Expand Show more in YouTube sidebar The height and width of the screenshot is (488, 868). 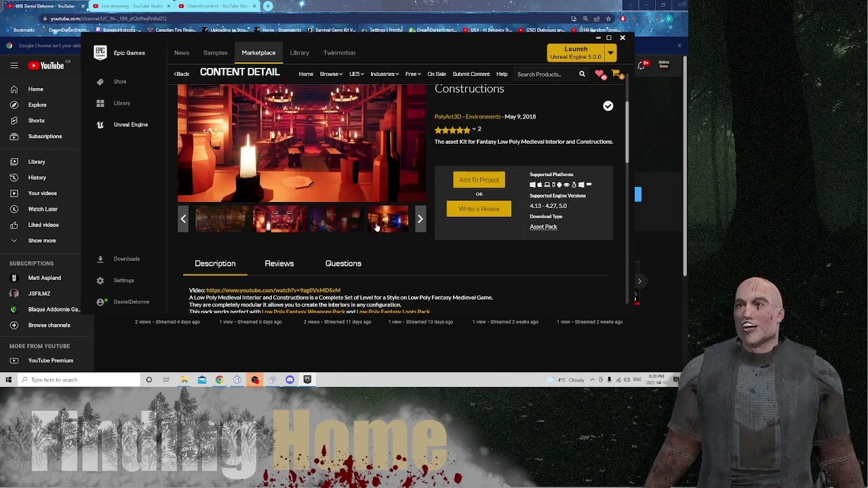pos(41,241)
